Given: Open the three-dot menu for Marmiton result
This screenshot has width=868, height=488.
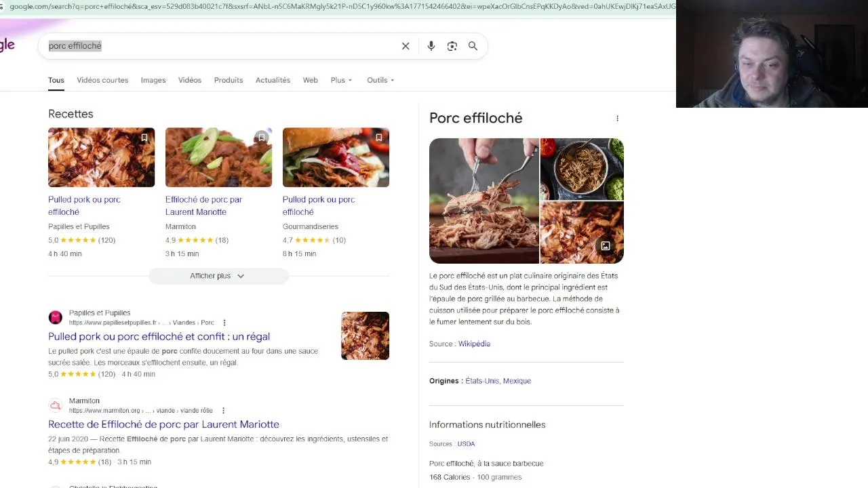Looking at the screenshot, I should point(223,411).
